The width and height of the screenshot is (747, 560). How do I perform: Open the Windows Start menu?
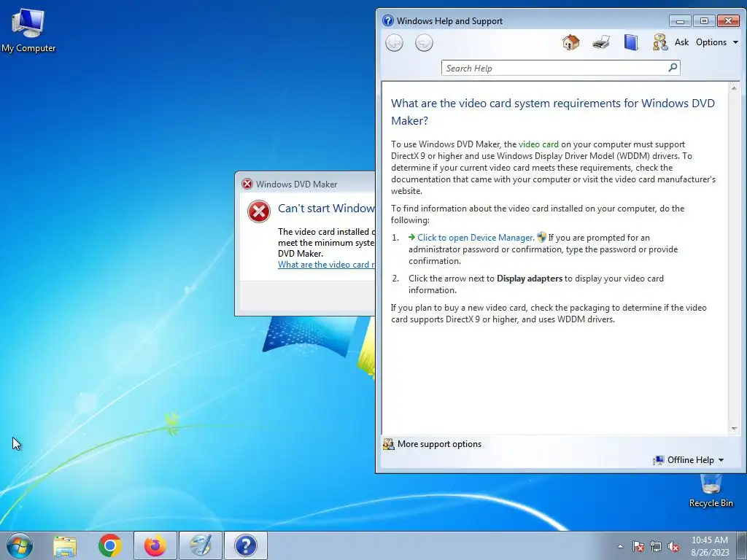(20, 545)
